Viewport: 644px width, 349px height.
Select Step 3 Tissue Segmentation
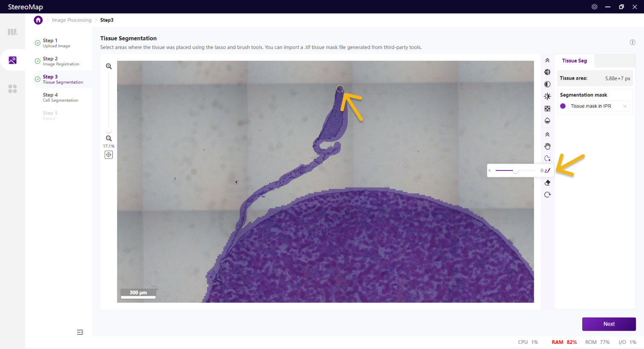63,79
